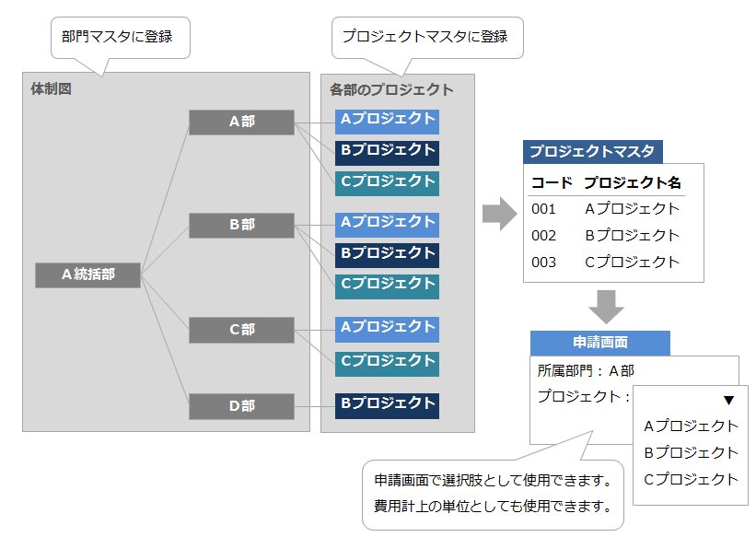Select the C部 department box

coord(241,330)
